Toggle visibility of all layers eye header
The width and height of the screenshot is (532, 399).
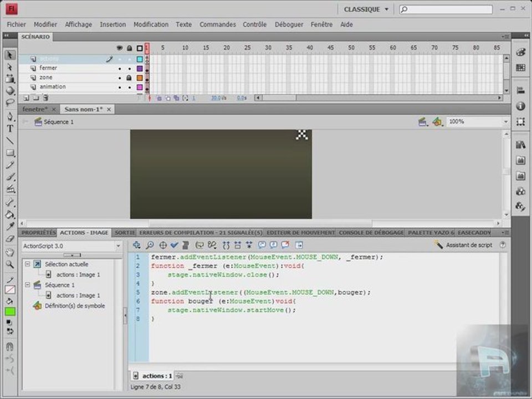[120, 48]
